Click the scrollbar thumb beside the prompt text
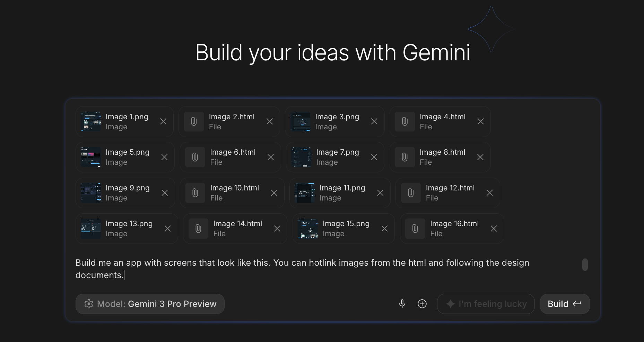This screenshot has width=644, height=342. coord(586,265)
